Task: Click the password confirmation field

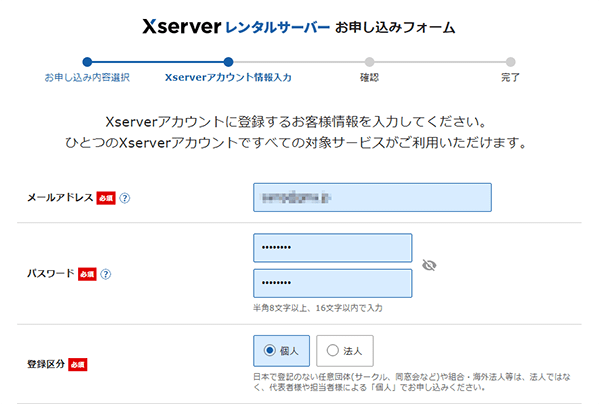Action: click(332, 283)
